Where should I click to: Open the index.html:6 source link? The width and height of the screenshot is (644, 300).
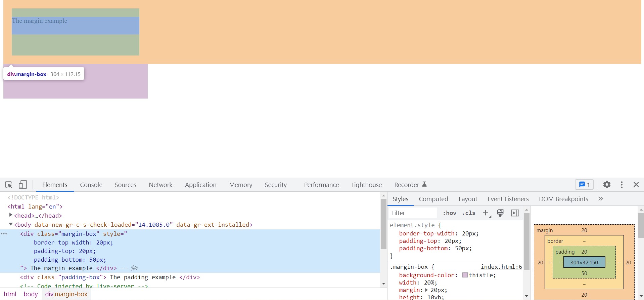point(501,267)
